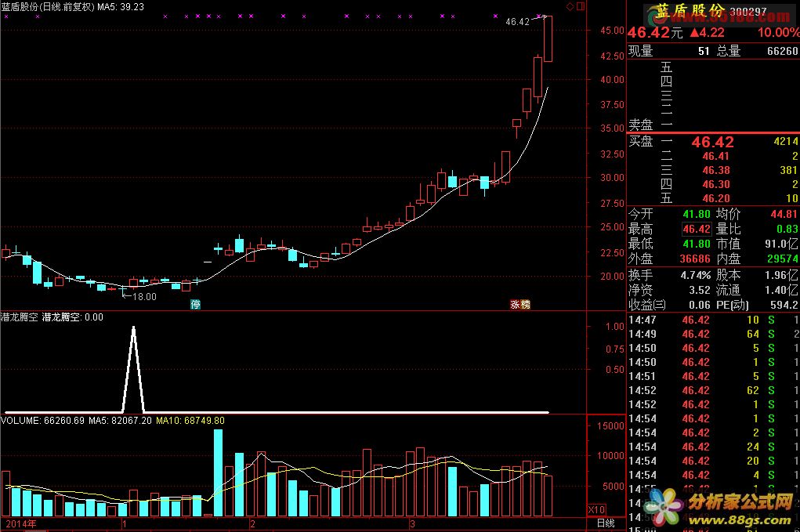Click the 日线 period label at the bottom
Image resolution: width=800 pixels, height=532 pixels.
606,523
